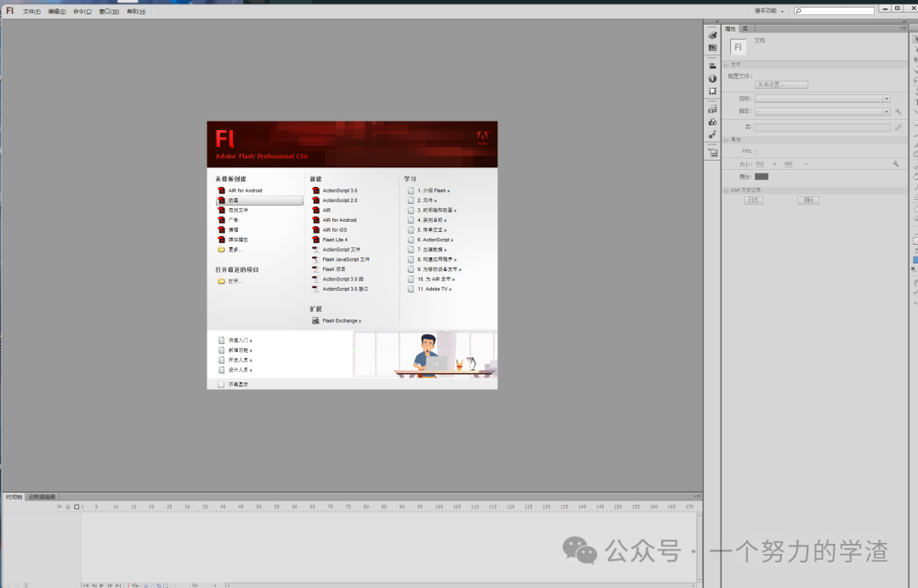This screenshot has height=588, width=918.
Task: Switch to the Motion Editor tab
Action: point(42,497)
